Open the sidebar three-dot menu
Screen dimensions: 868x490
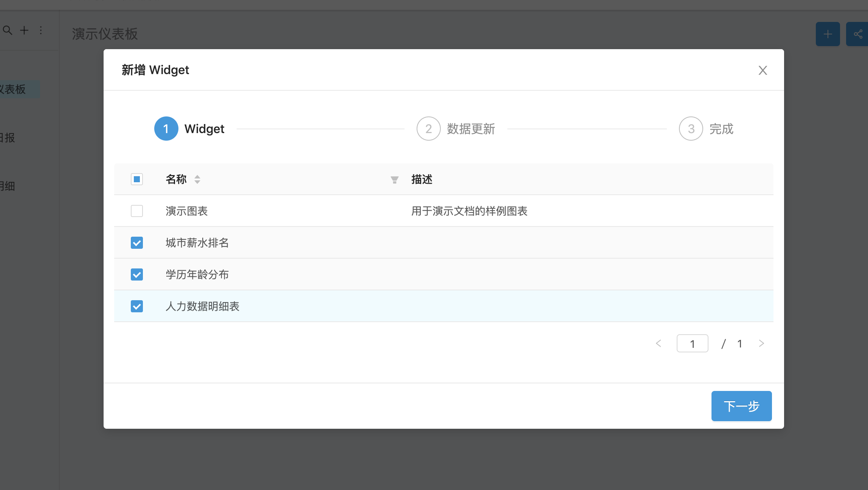click(41, 30)
